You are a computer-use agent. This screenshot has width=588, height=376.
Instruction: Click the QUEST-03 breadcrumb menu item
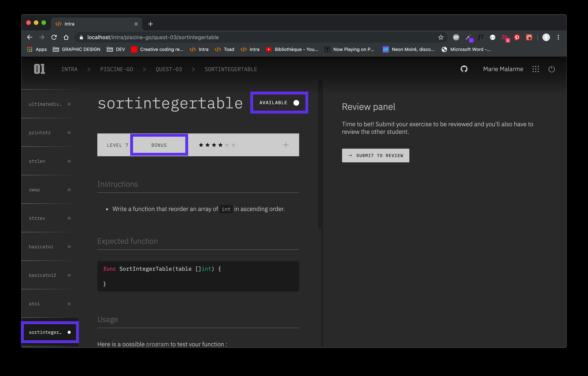(x=168, y=69)
